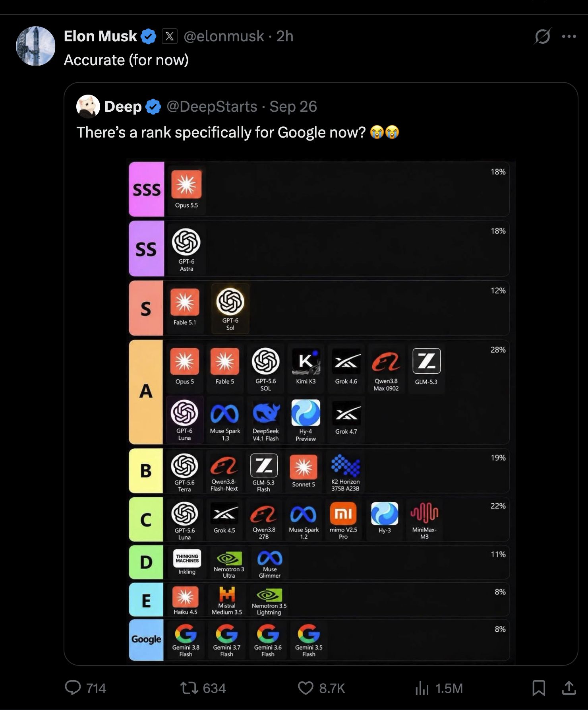The image size is (588, 710).
Task: Click the reply comment icon
Action: 73,688
